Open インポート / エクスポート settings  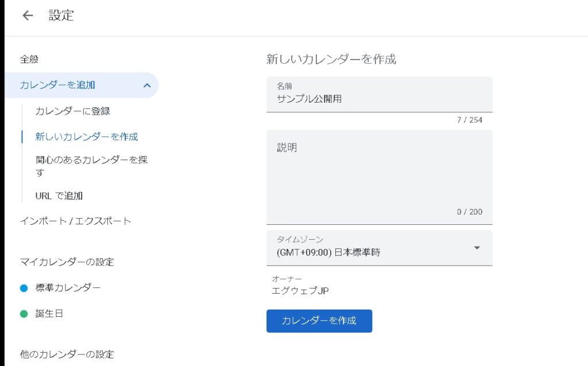75,221
